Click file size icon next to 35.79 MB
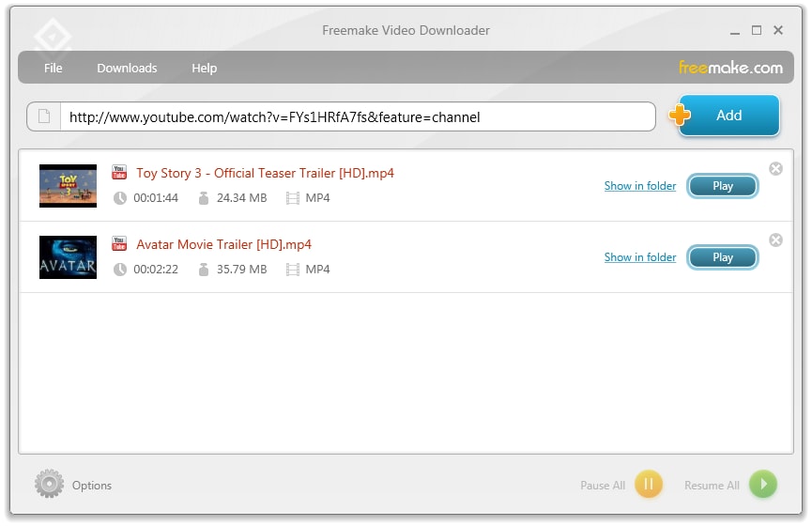This screenshot has height=526, width=812. point(204,270)
